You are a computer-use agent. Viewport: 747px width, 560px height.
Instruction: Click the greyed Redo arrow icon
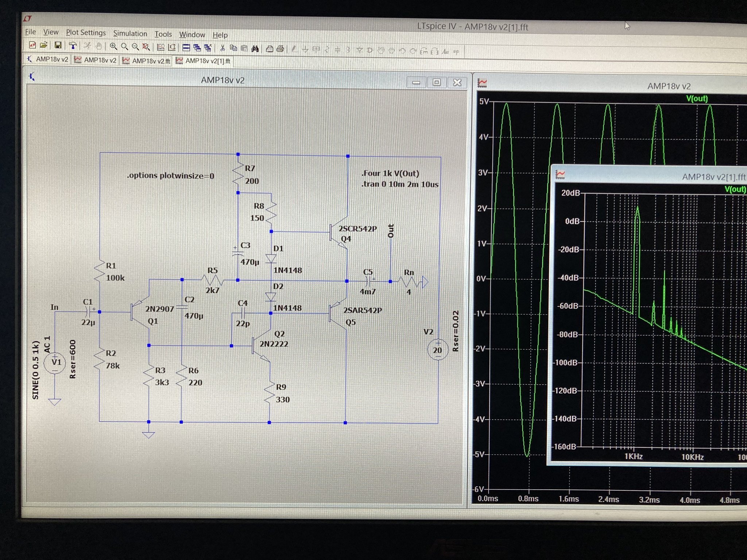pos(413,51)
